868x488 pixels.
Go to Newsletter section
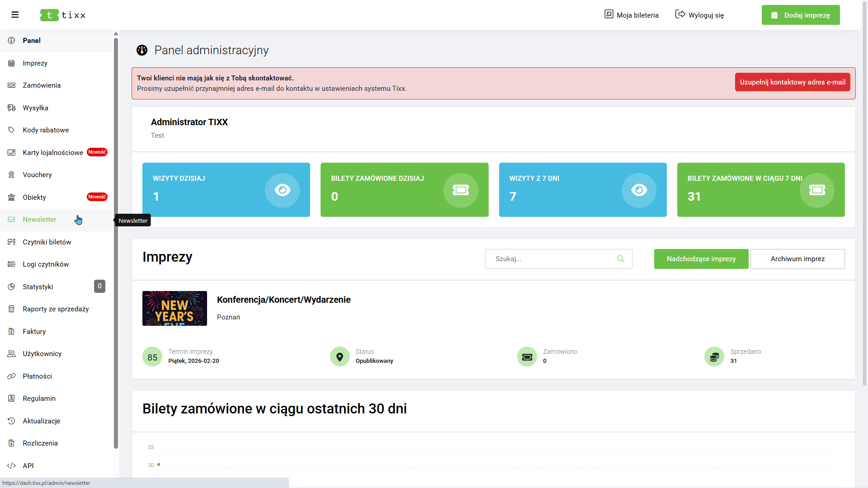[40, 220]
